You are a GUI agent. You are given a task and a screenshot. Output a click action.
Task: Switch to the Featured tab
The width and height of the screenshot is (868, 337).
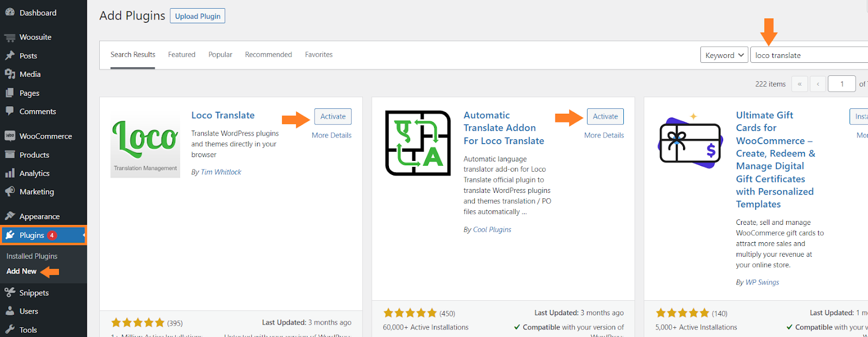(x=182, y=55)
